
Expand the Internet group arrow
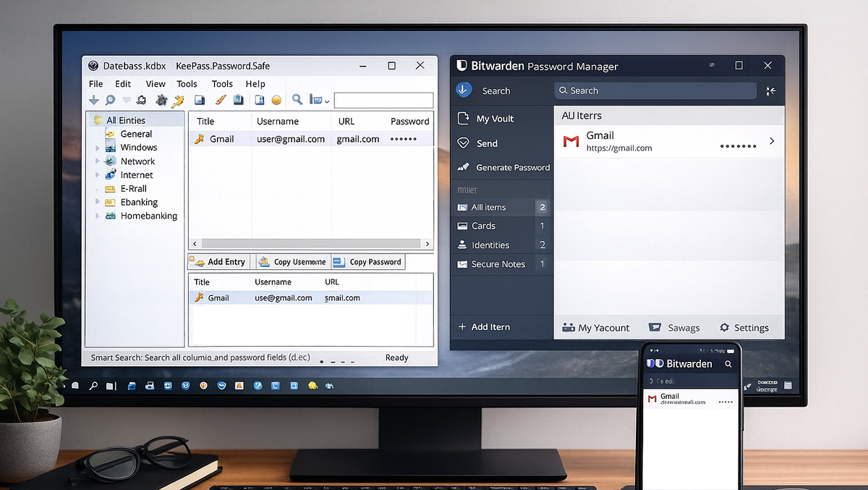click(x=98, y=175)
